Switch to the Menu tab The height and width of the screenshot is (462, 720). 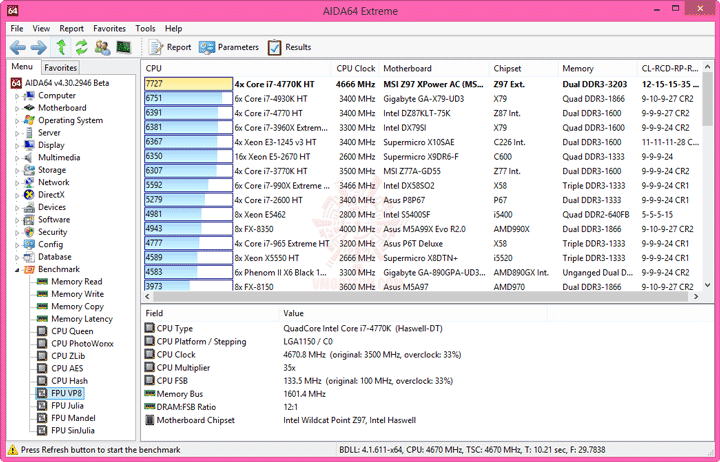[x=22, y=67]
